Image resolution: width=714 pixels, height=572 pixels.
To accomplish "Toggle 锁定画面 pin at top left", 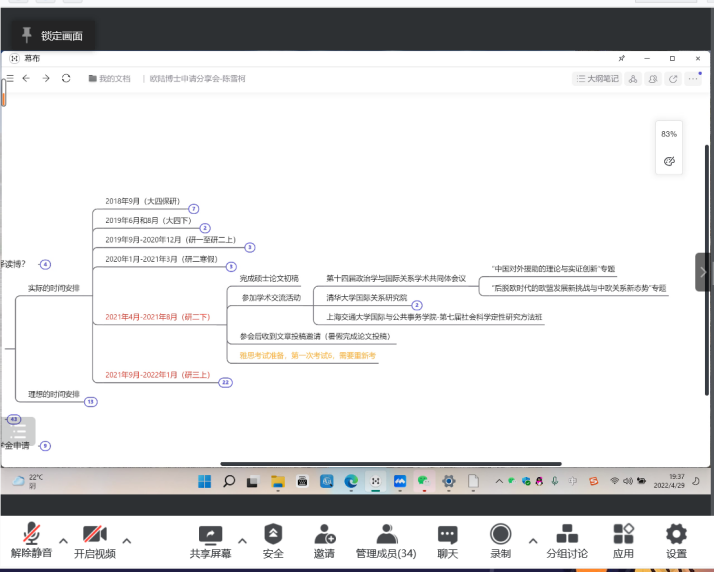I will click(x=26, y=36).
